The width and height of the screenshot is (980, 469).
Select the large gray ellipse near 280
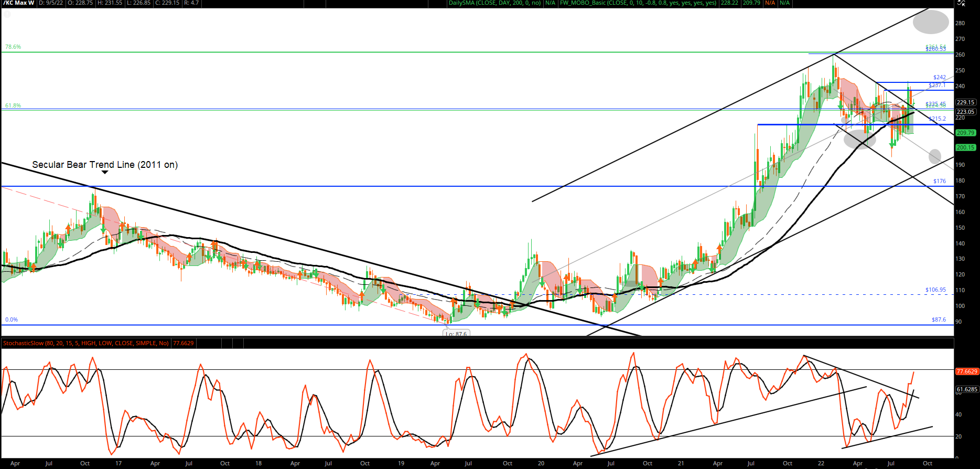(931, 22)
